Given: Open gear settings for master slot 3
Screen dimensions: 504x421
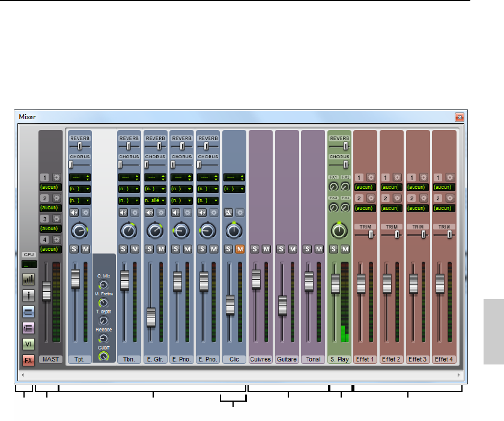Looking at the screenshot, I should click(56, 219).
